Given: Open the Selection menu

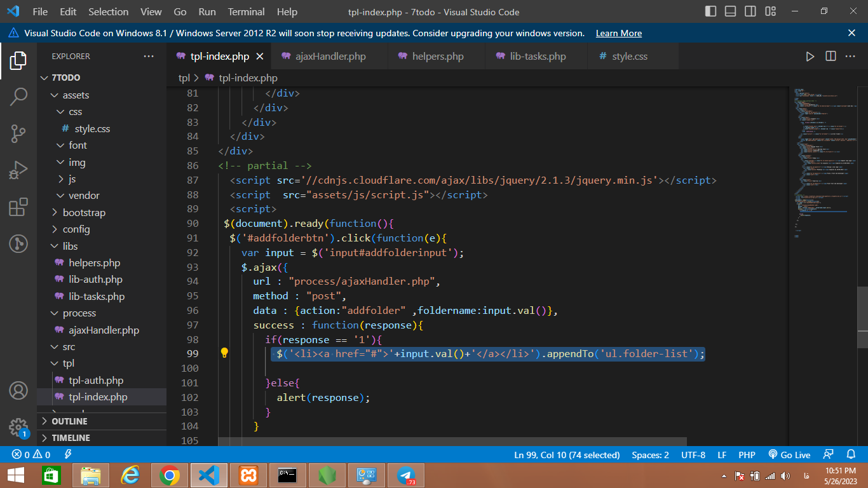Looking at the screenshot, I should [x=108, y=11].
